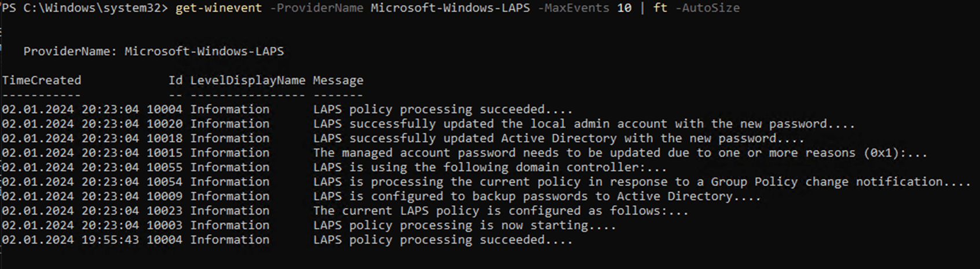Click 'The current LAPS policy is configured' message
The width and height of the screenshot is (980, 269).
tap(500, 210)
